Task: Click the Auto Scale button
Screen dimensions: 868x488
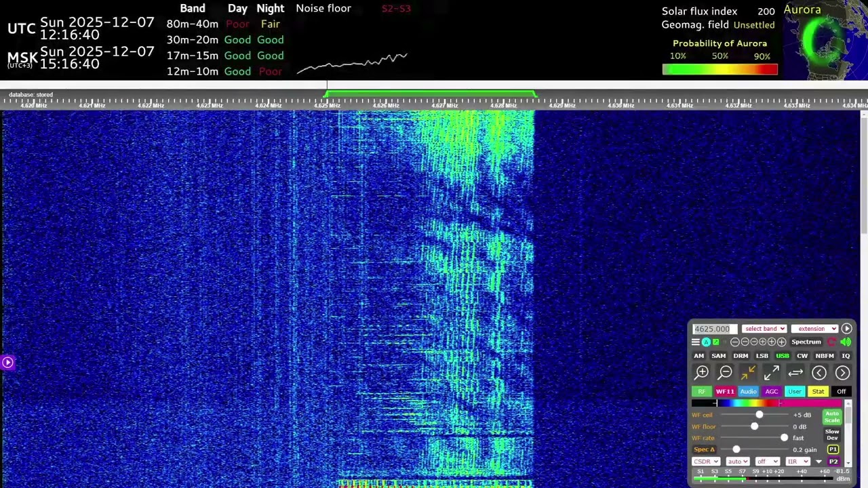Action: coord(832,417)
